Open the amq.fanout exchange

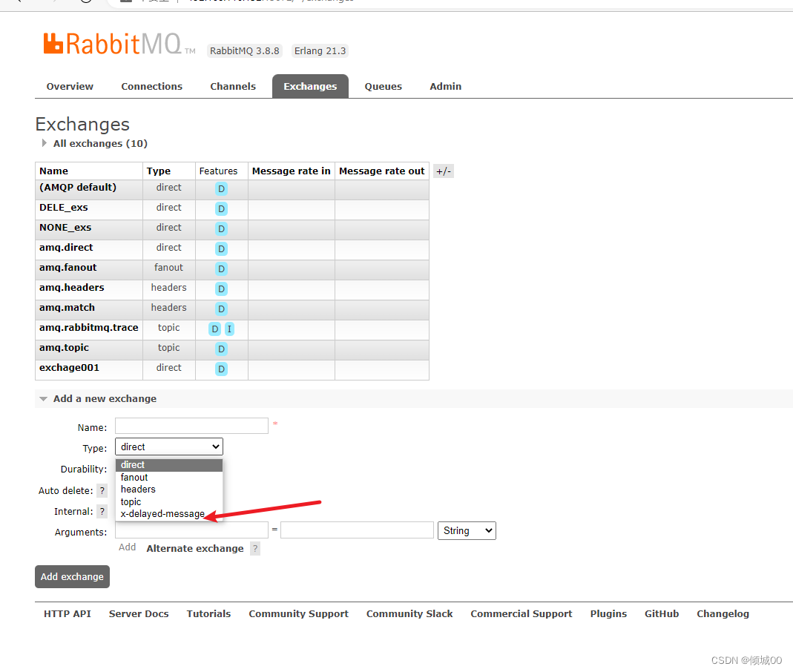coord(68,268)
